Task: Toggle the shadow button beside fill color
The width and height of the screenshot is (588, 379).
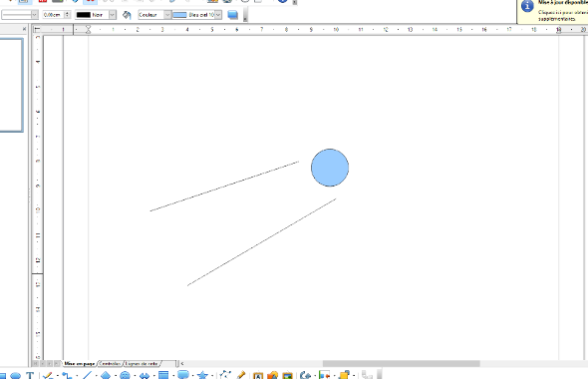Action: coord(233,15)
